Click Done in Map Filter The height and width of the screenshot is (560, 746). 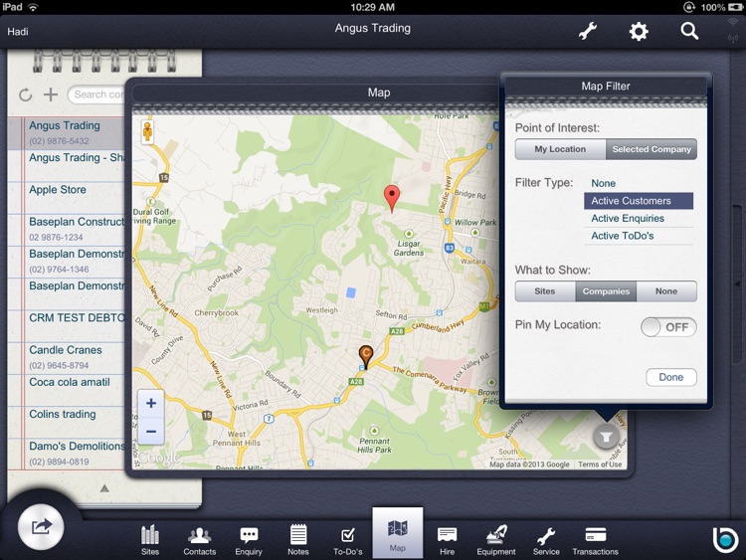tap(671, 377)
